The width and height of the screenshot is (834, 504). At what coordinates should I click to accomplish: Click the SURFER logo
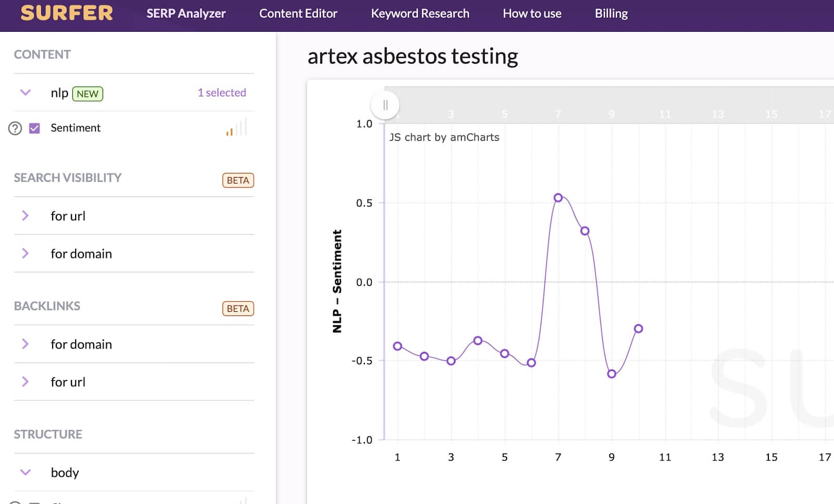[67, 13]
